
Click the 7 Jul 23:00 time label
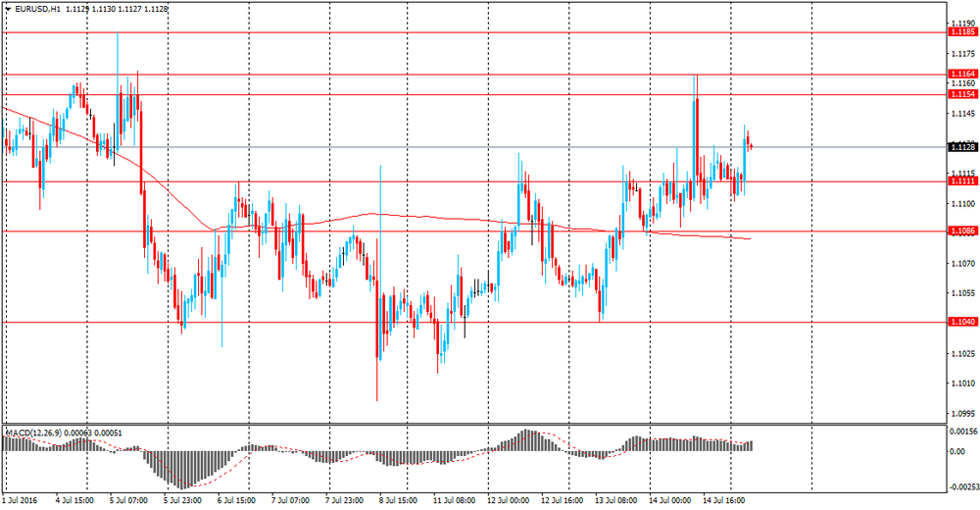pyautogui.click(x=344, y=500)
